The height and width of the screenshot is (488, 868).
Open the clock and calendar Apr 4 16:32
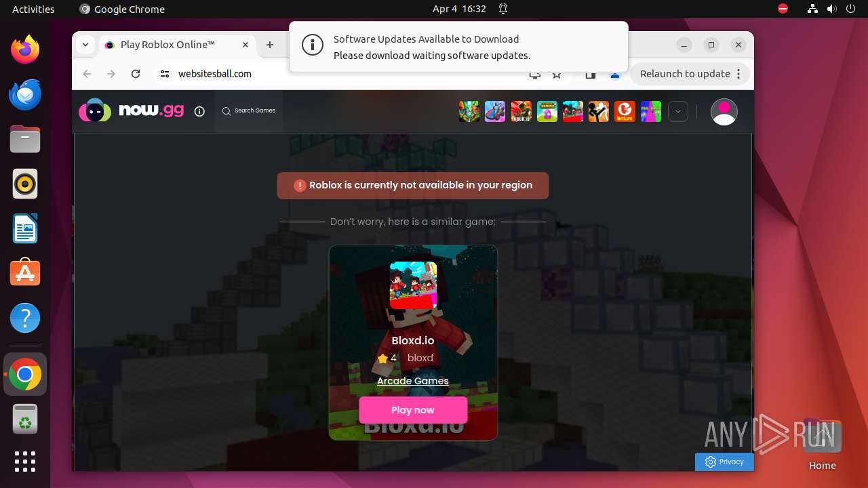click(x=459, y=9)
